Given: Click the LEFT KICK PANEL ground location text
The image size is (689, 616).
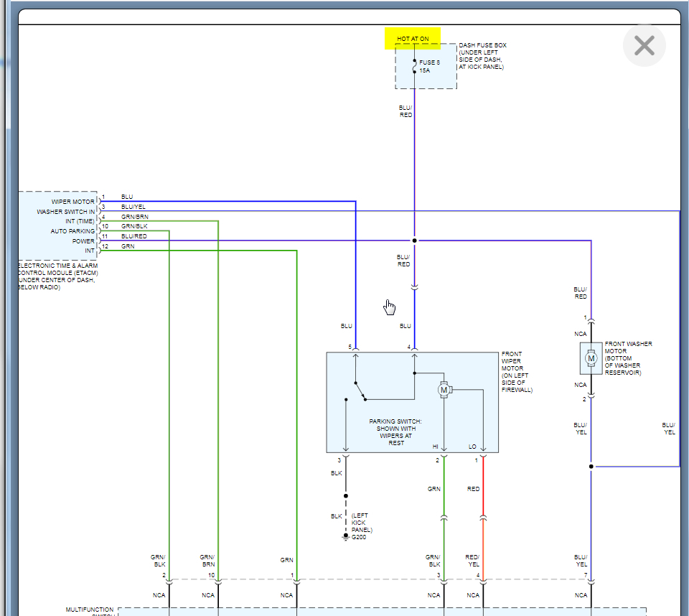Looking at the screenshot, I should pos(361,523).
